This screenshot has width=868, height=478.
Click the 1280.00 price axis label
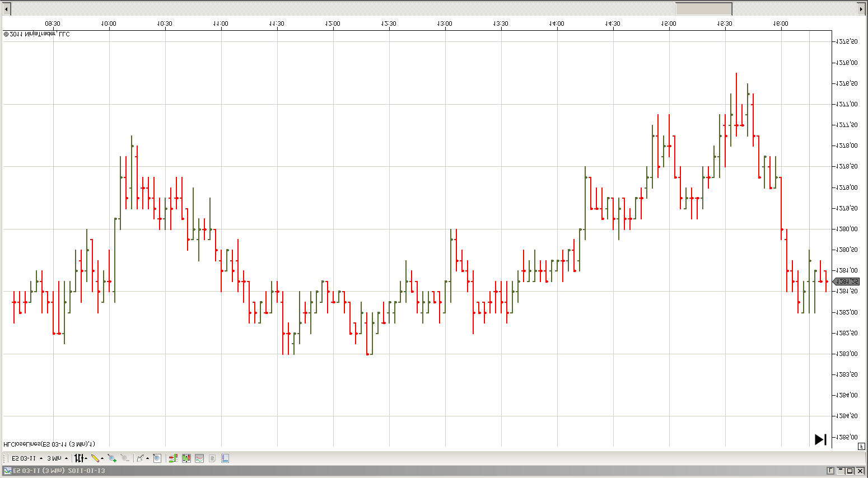846,229
